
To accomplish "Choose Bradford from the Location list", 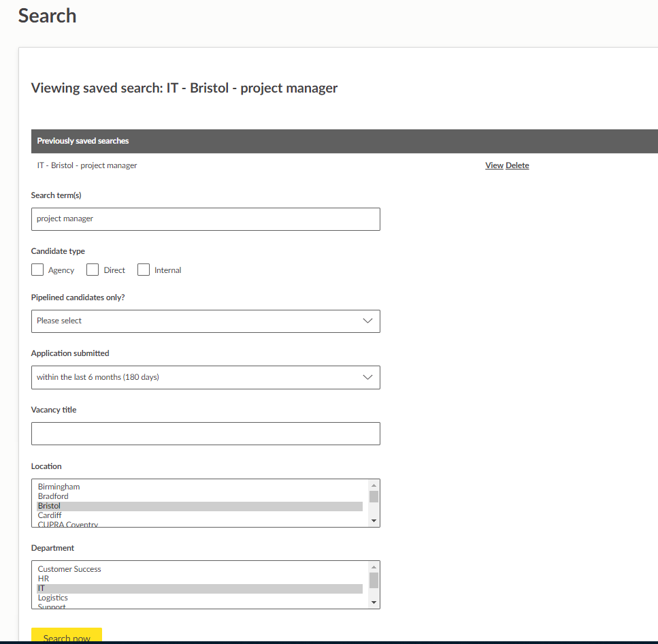I will (x=53, y=496).
